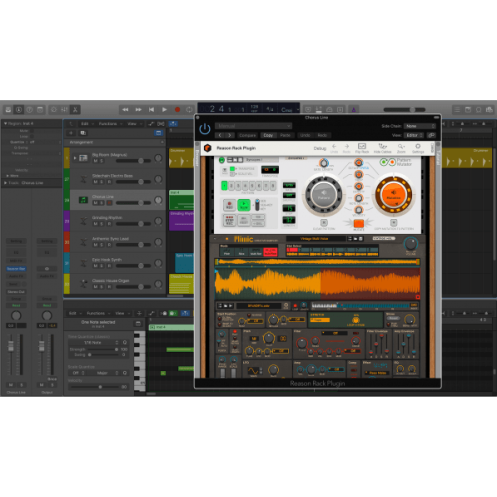
Task: Collapse the Region inspector disclosure triangle
Action: tap(5, 124)
